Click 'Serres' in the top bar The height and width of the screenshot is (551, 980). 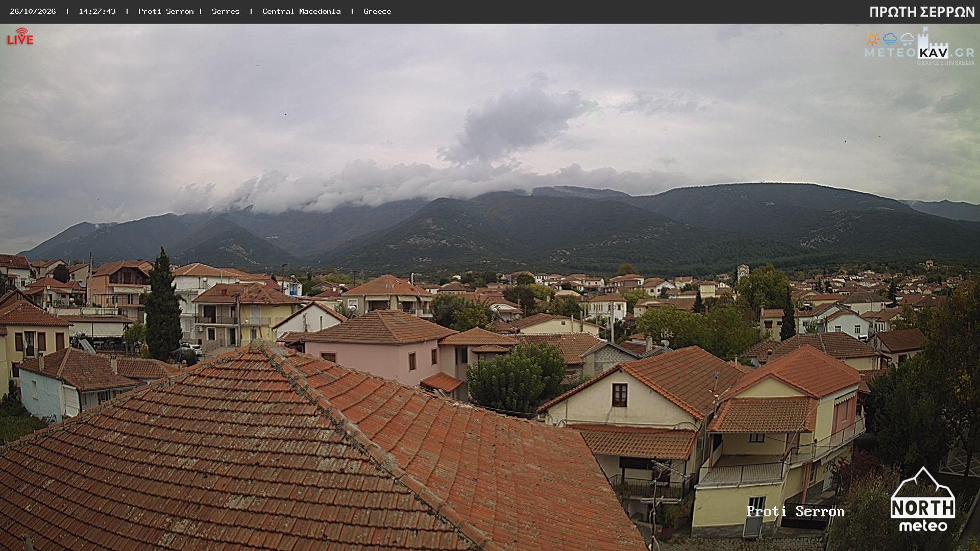coord(226,11)
